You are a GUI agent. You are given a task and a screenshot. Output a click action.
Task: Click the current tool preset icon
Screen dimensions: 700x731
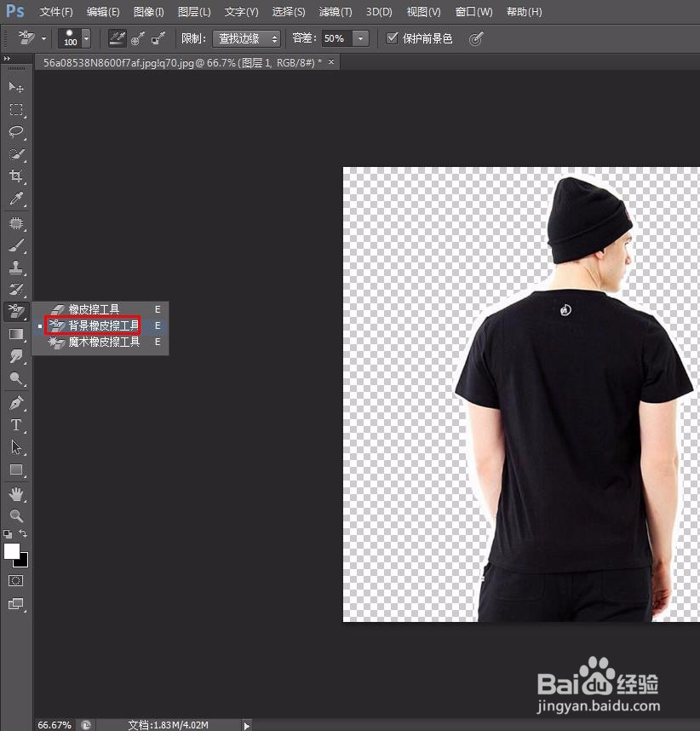[x=26, y=38]
